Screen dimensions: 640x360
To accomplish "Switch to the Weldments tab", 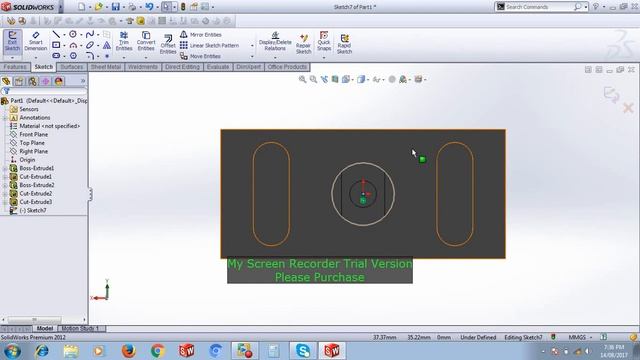I will point(143,67).
